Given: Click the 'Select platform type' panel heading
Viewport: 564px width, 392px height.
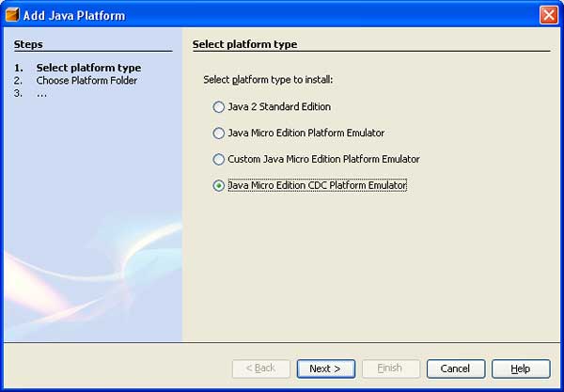Looking at the screenshot, I should pyautogui.click(x=244, y=44).
